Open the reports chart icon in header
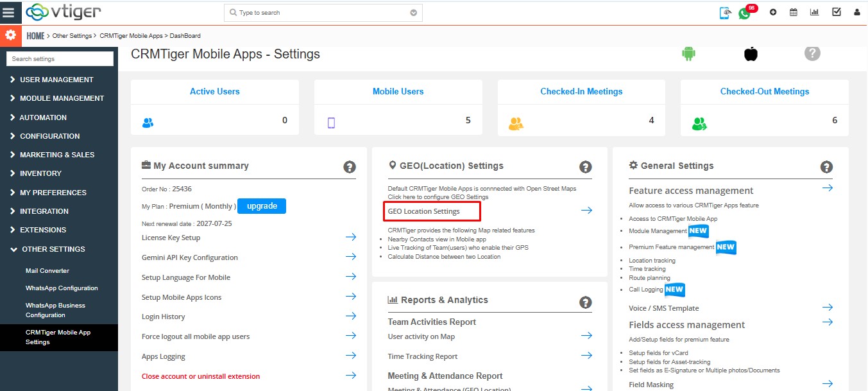Screen dimensions: 868x391 coord(815,12)
